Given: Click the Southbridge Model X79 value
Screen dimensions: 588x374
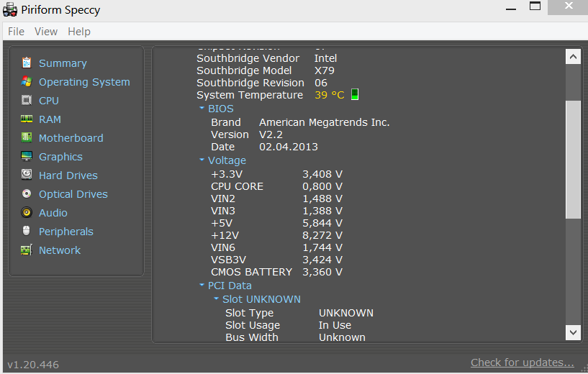Looking at the screenshot, I should 325,70.
